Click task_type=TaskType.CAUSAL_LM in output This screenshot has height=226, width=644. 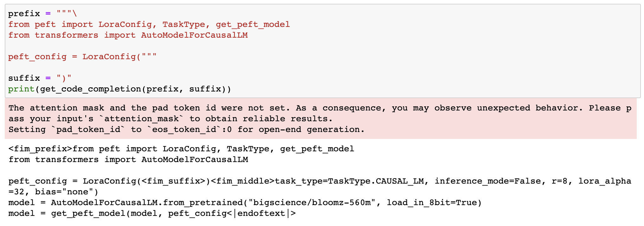pos(349,181)
